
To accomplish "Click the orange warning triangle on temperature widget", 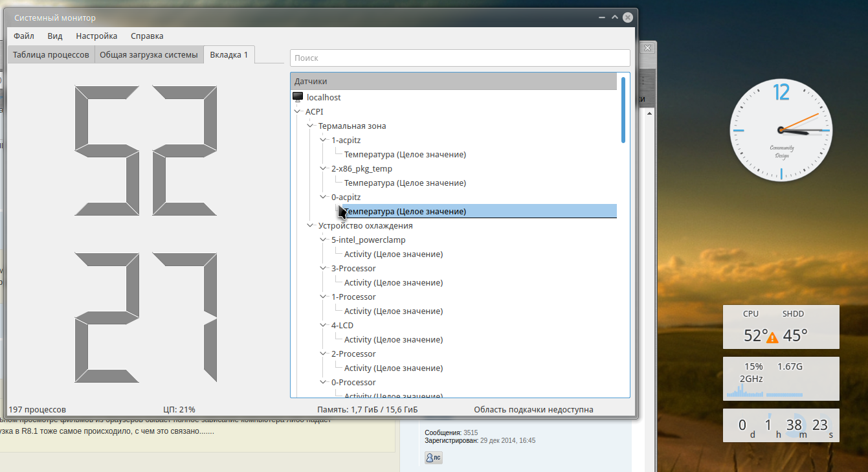I will point(772,337).
